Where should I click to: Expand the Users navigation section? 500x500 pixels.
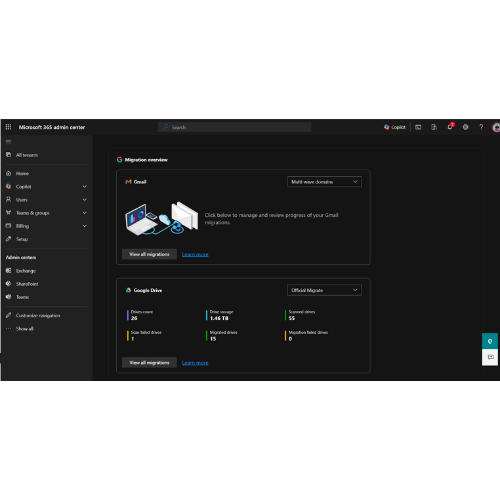pos(85,200)
